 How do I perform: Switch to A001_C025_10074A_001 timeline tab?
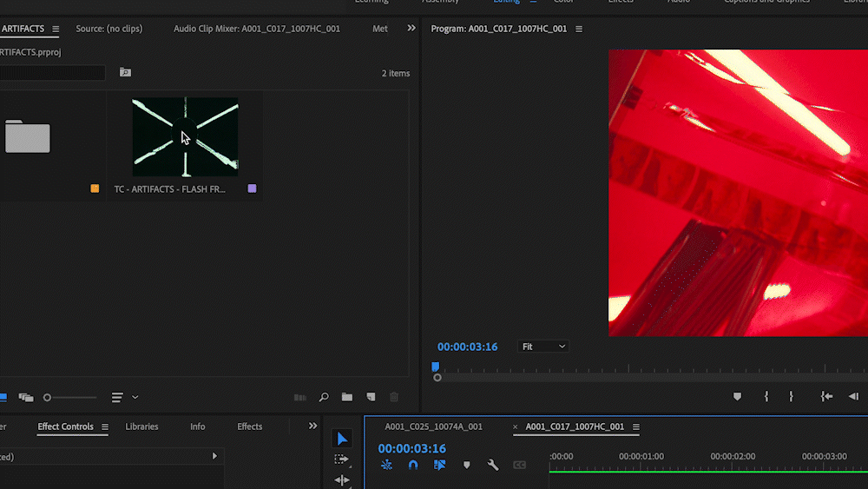tap(433, 426)
